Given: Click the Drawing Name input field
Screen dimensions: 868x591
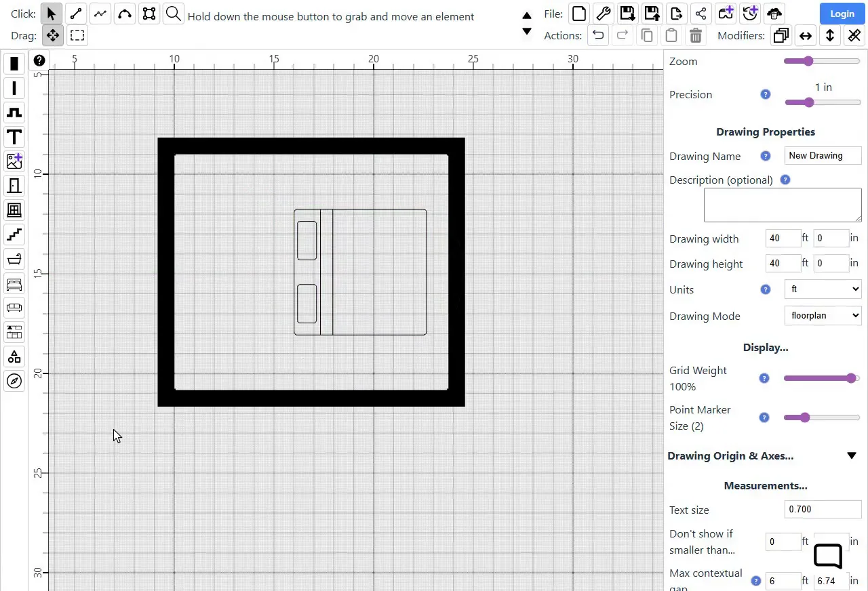Looking at the screenshot, I should point(823,156).
